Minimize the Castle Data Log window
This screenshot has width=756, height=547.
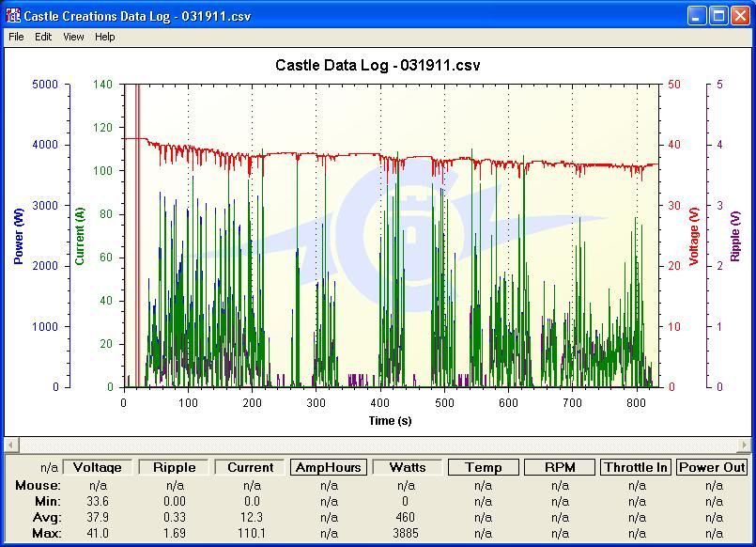[x=696, y=15]
